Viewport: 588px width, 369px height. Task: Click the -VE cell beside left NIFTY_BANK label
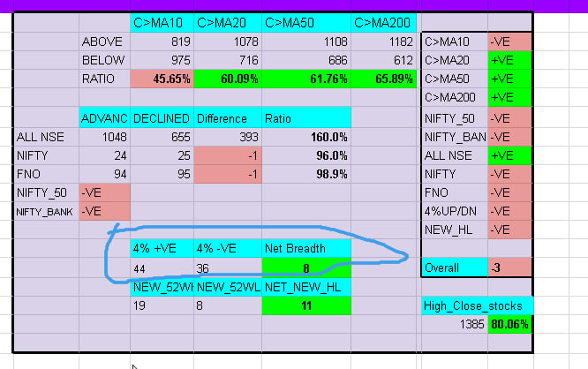point(105,211)
